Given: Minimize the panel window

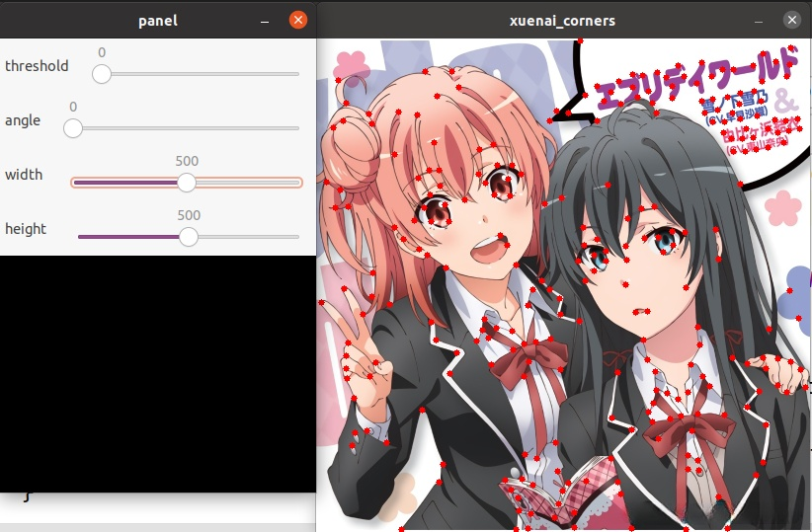Looking at the screenshot, I should pos(264,20).
